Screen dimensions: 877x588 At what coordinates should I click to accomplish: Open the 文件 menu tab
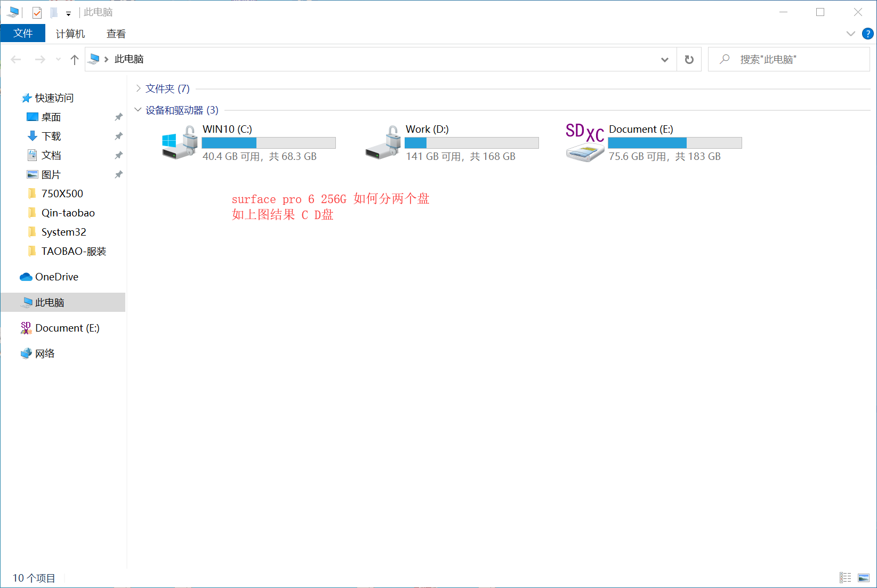[x=23, y=34]
